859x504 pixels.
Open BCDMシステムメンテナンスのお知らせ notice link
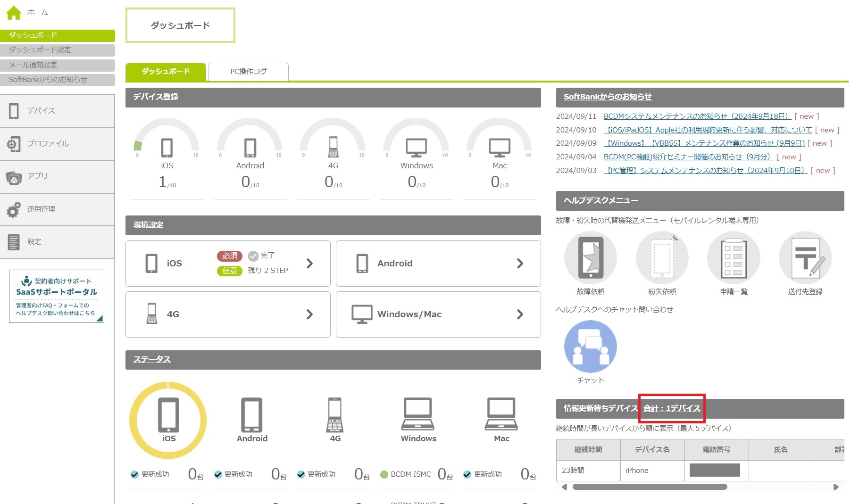(697, 116)
